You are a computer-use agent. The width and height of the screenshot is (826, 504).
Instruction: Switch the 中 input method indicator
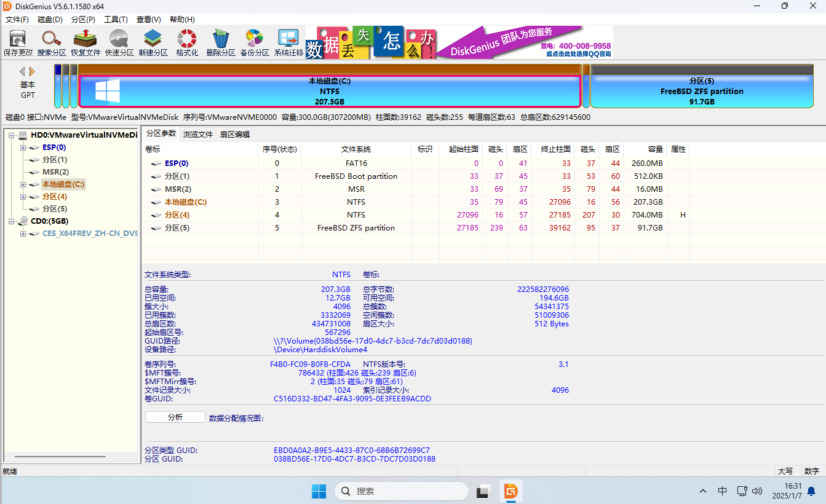(723, 491)
